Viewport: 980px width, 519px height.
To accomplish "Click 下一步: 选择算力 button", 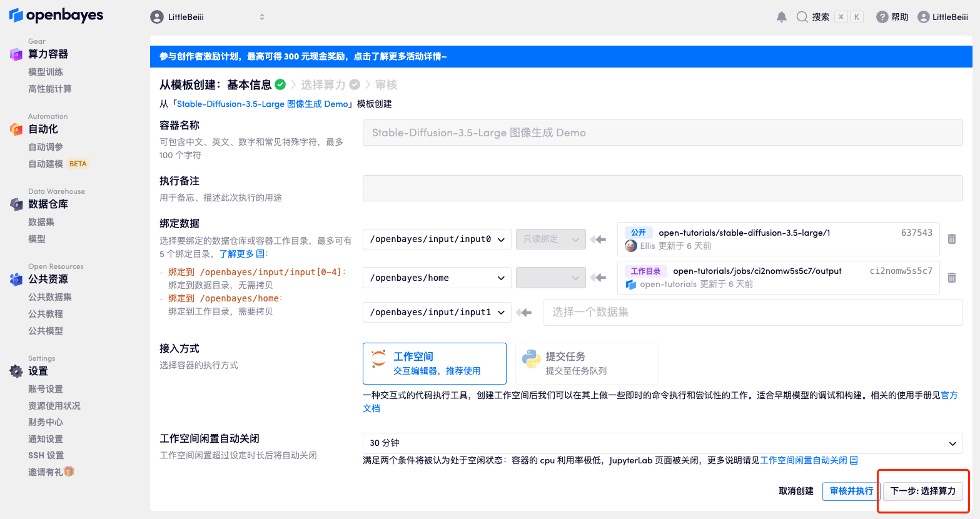I will (x=922, y=491).
